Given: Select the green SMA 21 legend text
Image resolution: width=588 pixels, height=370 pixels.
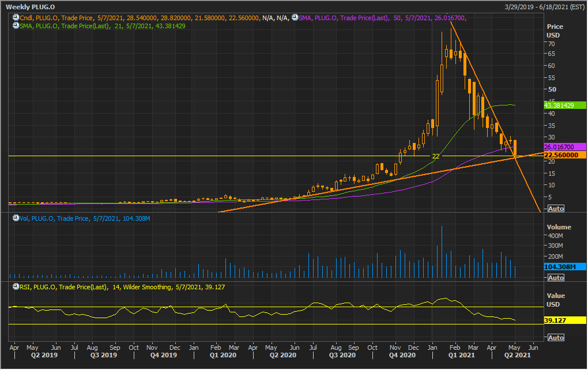Looking at the screenshot, I should click(x=103, y=26).
